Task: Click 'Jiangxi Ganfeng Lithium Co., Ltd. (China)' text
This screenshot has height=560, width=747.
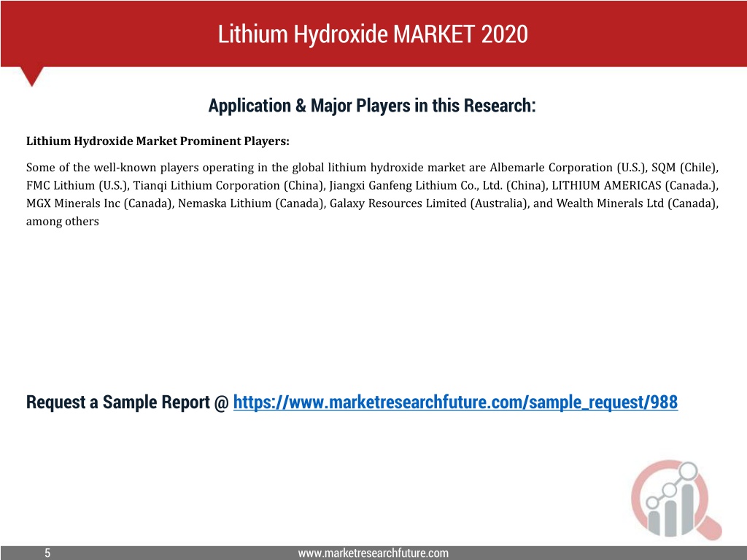Action: (x=438, y=186)
